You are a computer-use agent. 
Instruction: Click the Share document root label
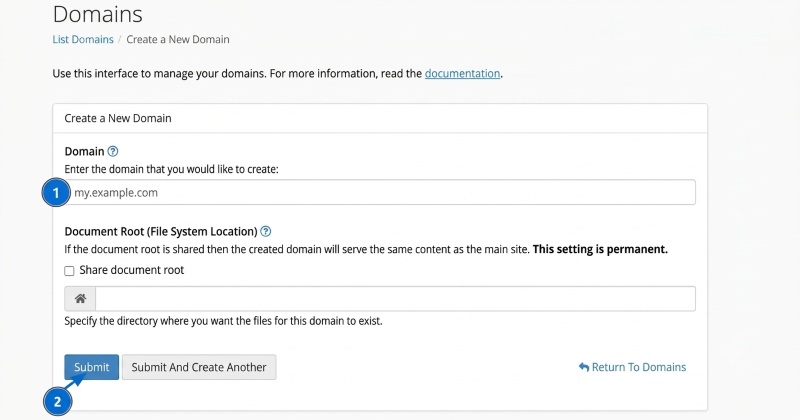[x=132, y=270]
